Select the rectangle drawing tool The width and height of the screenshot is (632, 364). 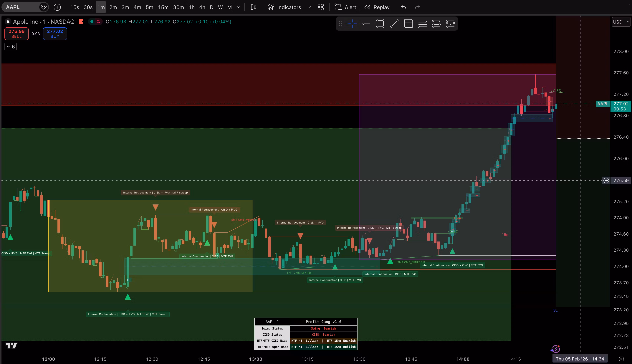380,24
